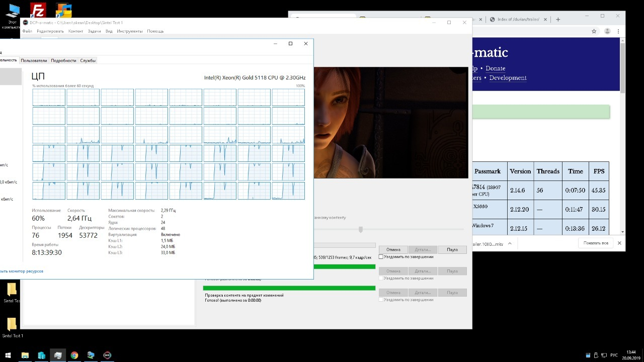Click the Version column header

(x=520, y=171)
